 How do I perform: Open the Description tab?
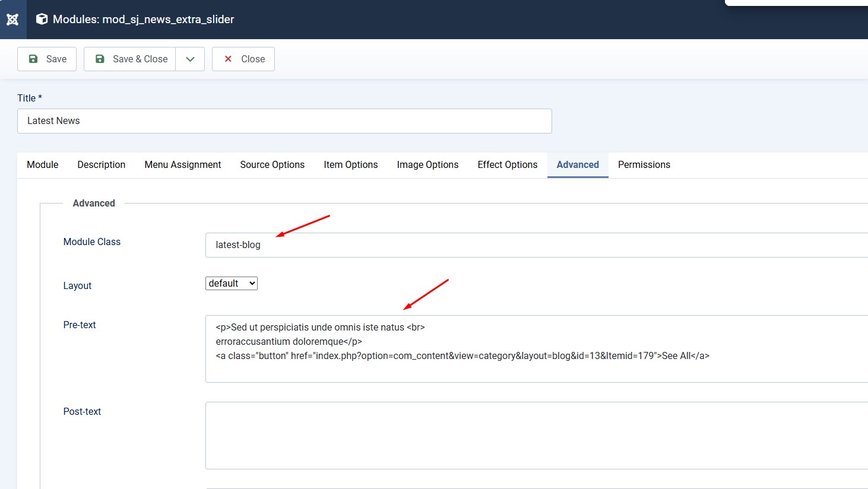pyautogui.click(x=102, y=165)
